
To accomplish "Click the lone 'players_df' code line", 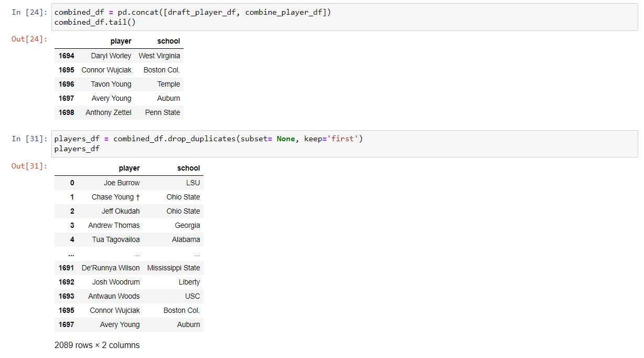I will tap(77, 149).
